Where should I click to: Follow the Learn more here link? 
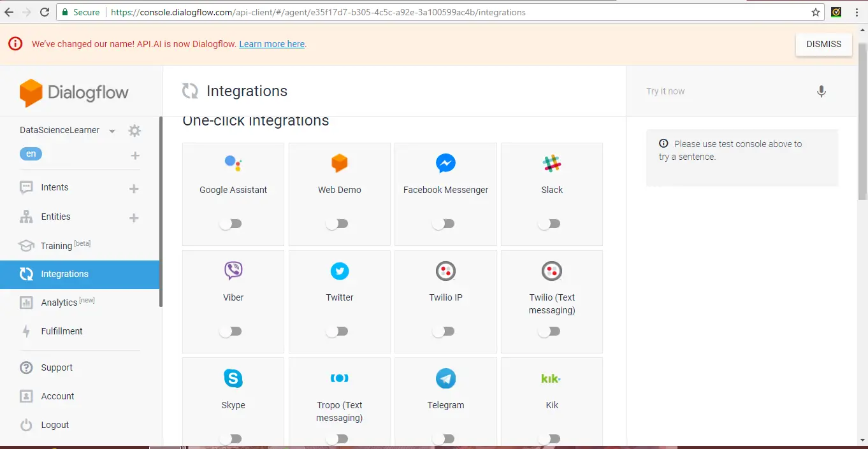272,44
